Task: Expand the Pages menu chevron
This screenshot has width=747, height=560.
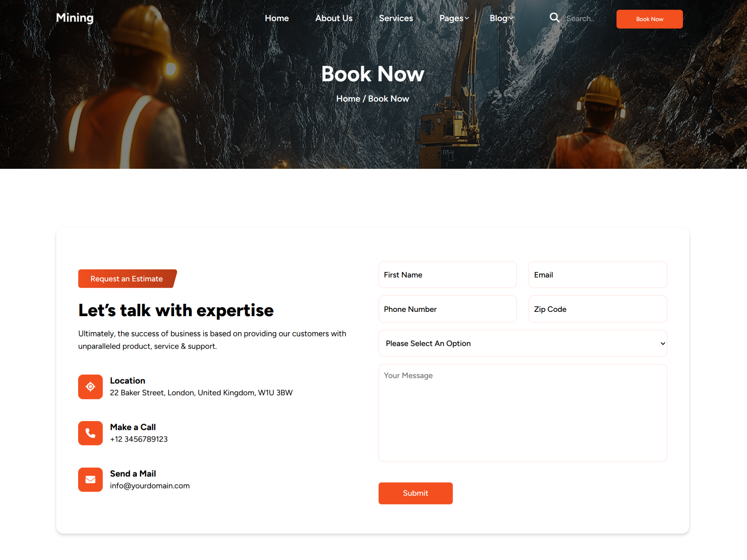Action: pos(467,18)
